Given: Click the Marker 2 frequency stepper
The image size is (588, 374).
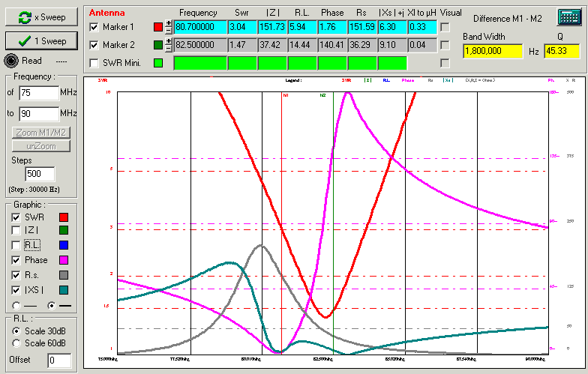Looking at the screenshot, I should [x=169, y=45].
